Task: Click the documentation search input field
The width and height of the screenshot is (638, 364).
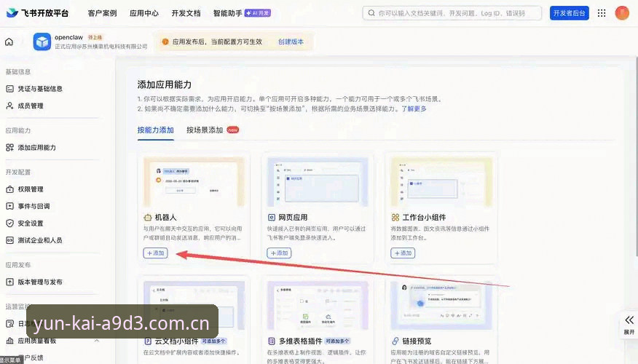Action: tap(452, 13)
